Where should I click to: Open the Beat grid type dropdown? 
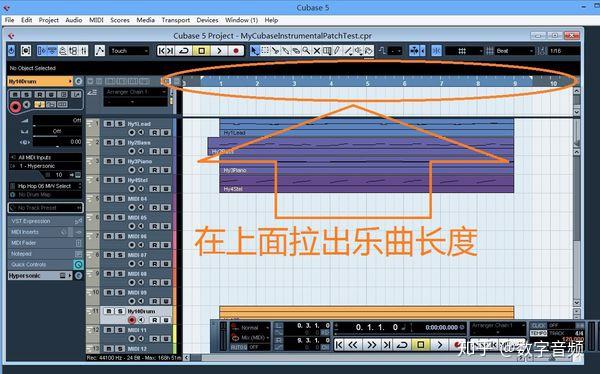pos(514,51)
